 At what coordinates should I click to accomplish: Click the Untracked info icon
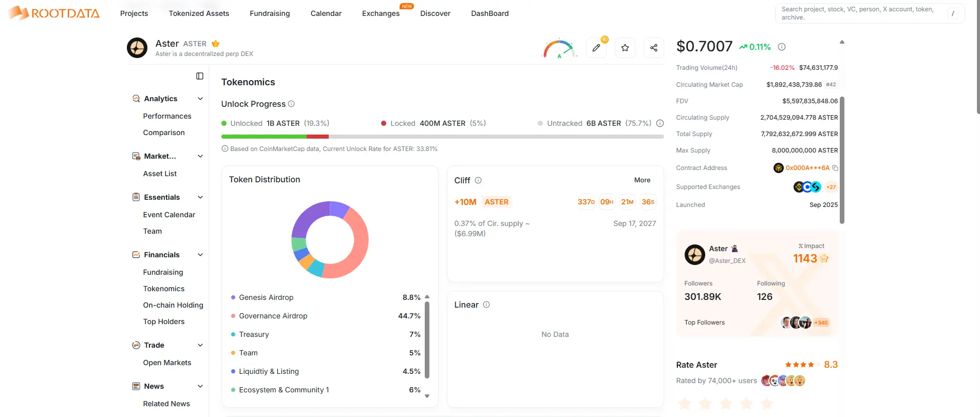click(660, 123)
